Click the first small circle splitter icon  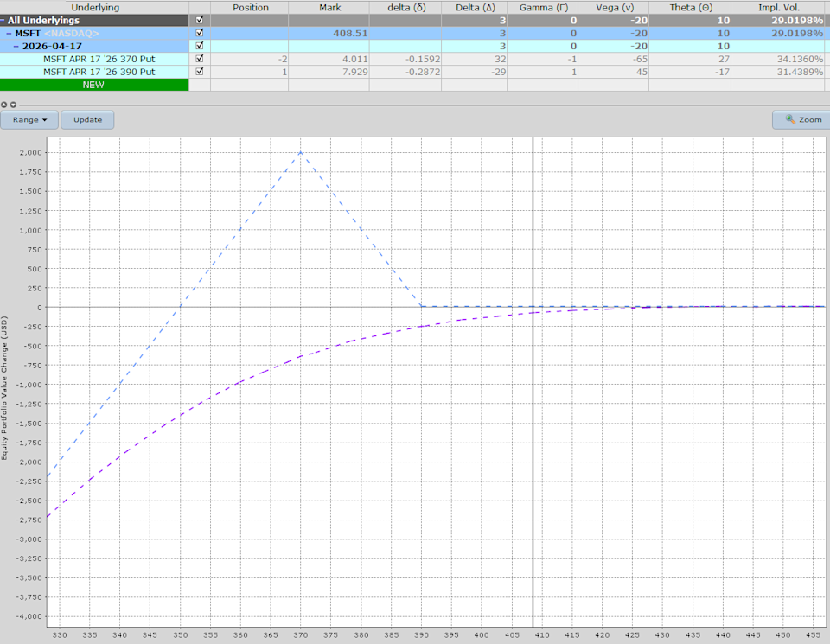4,105
